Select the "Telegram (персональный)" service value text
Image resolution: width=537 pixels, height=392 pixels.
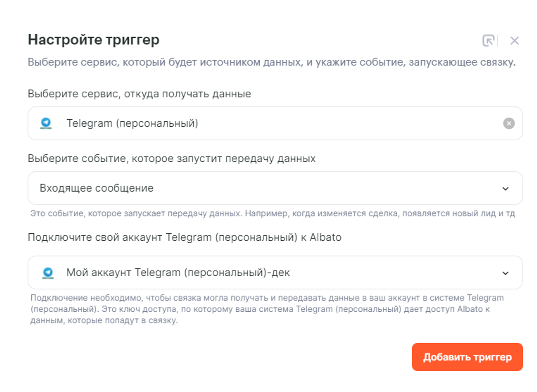(x=132, y=124)
